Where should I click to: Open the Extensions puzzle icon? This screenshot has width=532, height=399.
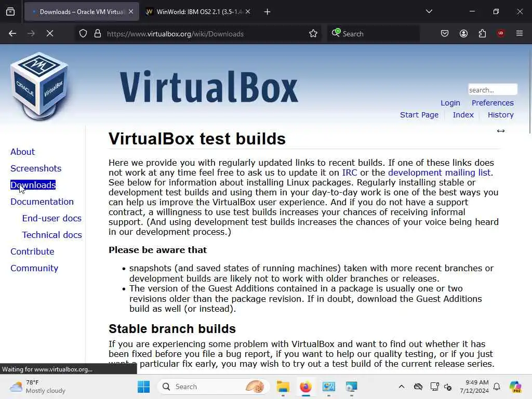coord(482,34)
